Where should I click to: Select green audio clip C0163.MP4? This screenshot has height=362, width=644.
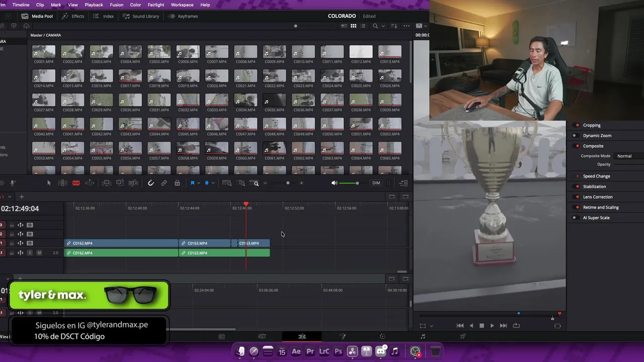[x=224, y=253]
